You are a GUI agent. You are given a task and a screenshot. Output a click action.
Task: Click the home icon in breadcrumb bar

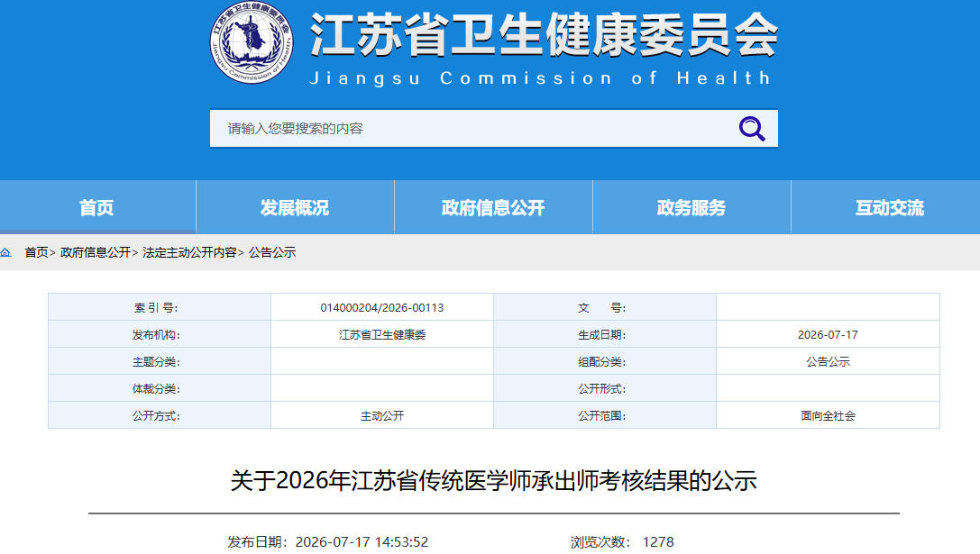(6, 252)
